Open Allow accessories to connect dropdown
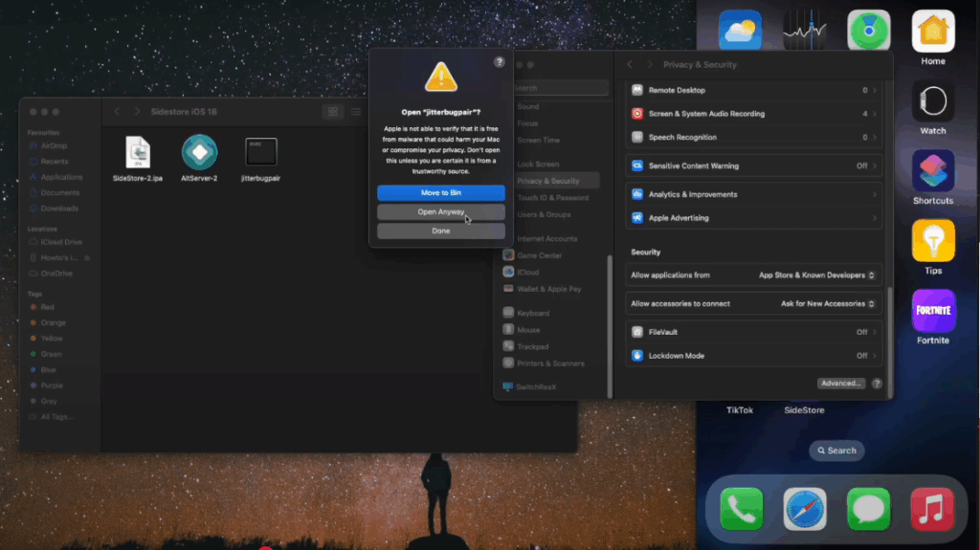 click(828, 304)
